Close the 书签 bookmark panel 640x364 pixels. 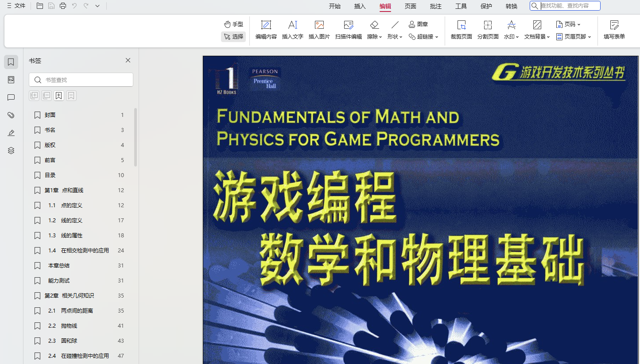tap(128, 60)
